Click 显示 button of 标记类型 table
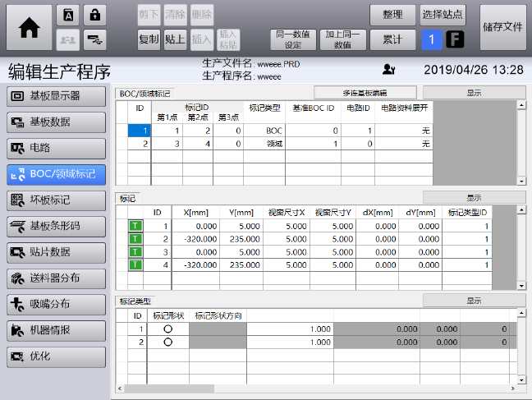532x400 pixels. (x=475, y=301)
